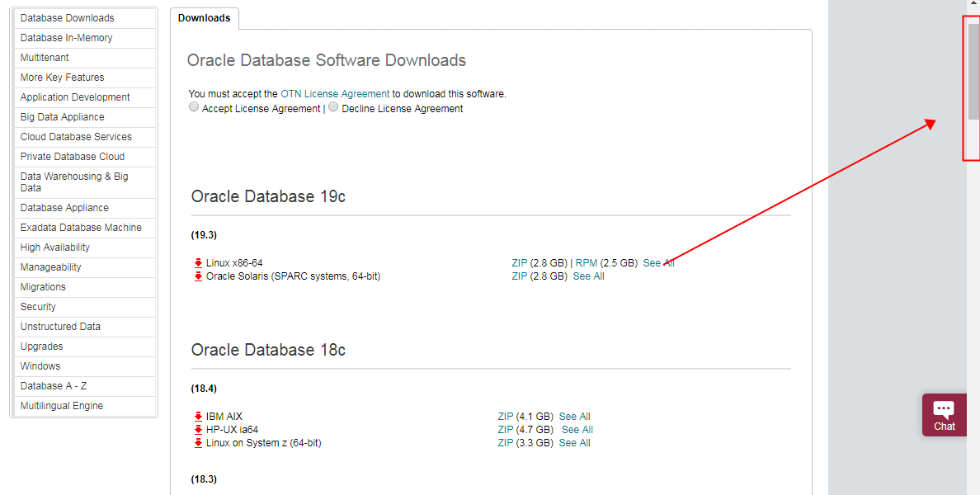Image resolution: width=980 pixels, height=495 pixels.
Task: Click the HP-UX ia64 download arrow icon
Action: (198, 429)
